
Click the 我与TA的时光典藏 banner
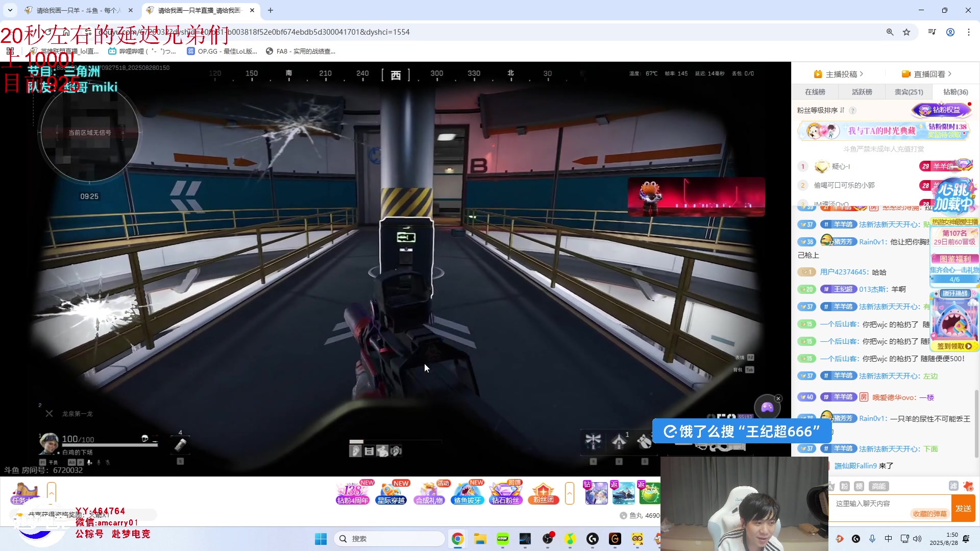click(x=884, y=131)
